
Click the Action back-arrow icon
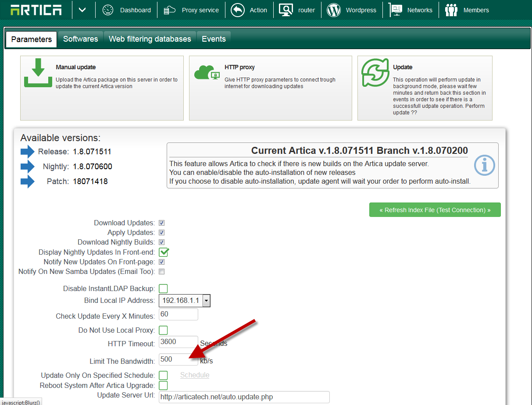(x=238, y=10)
